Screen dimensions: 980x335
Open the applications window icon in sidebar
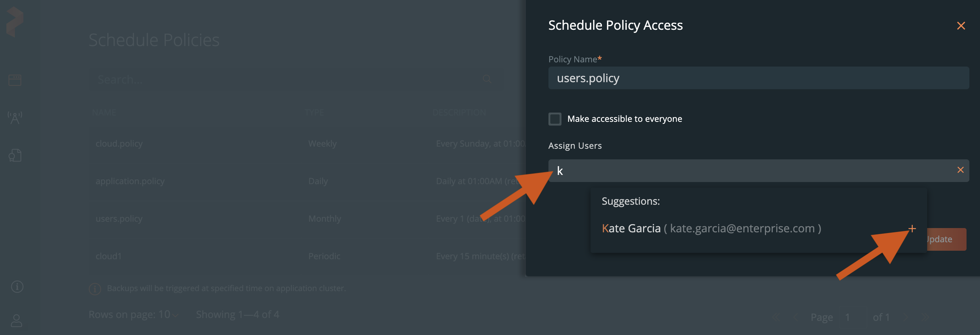[15, 80]
